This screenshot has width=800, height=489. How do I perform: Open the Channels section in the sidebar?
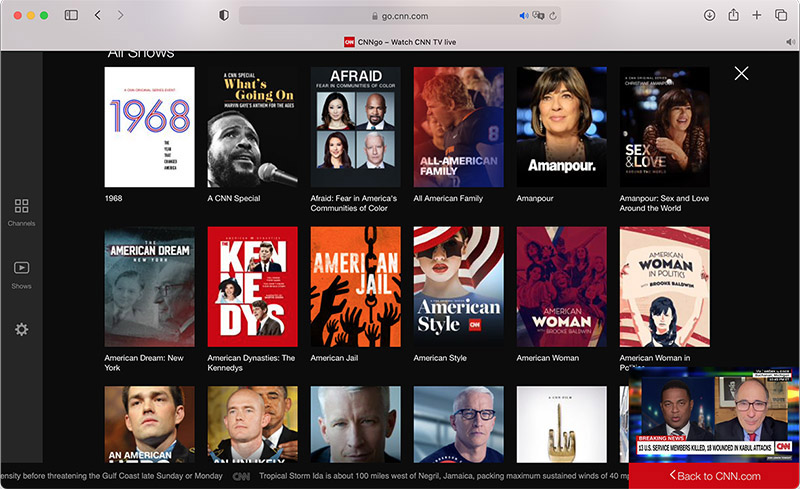[x=21, y=211]
